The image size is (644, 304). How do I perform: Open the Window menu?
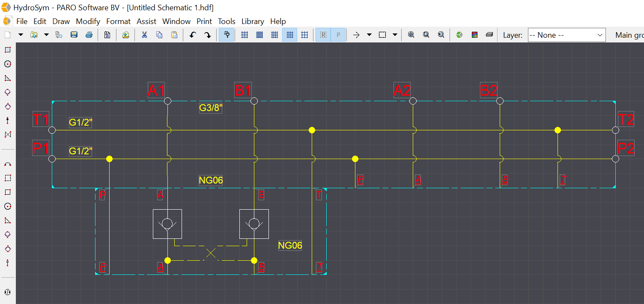tap(176, 21)
